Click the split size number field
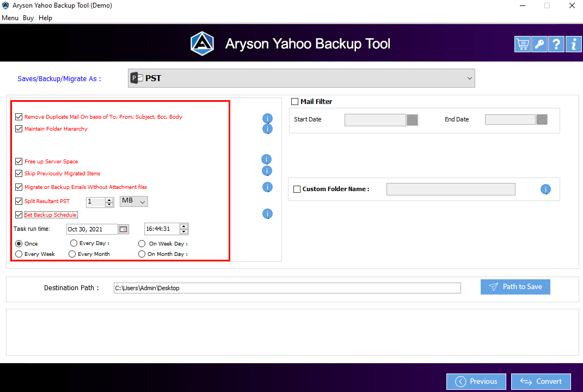 [x=96, y=202]
